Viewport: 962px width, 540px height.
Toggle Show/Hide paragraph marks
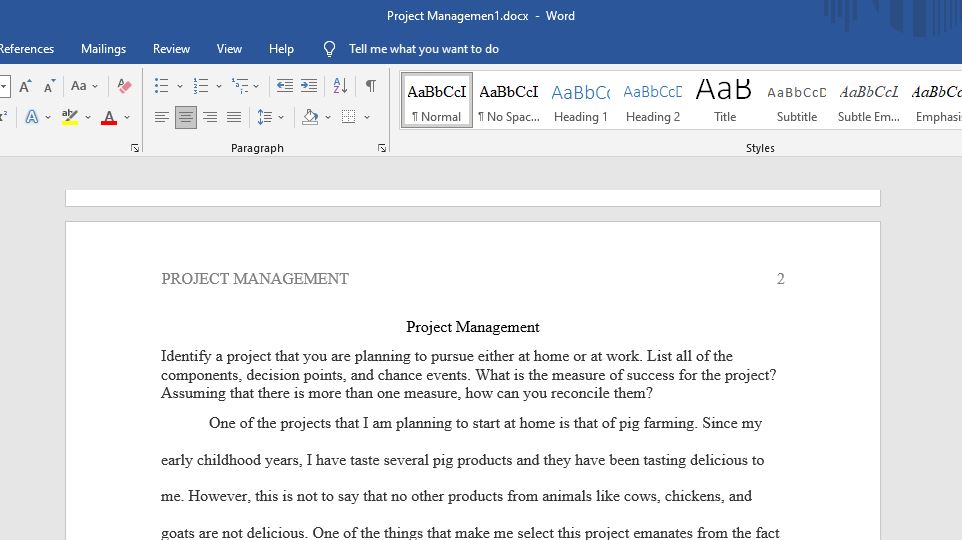click(x=371, y=86)
